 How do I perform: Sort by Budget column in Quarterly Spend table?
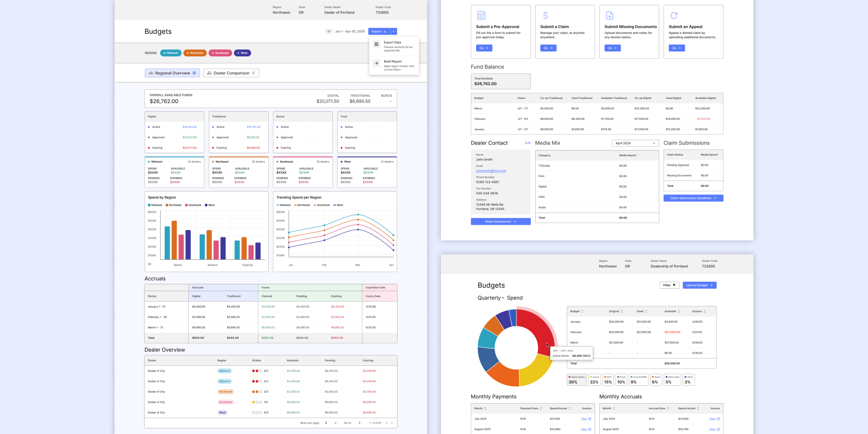[582, 311]
